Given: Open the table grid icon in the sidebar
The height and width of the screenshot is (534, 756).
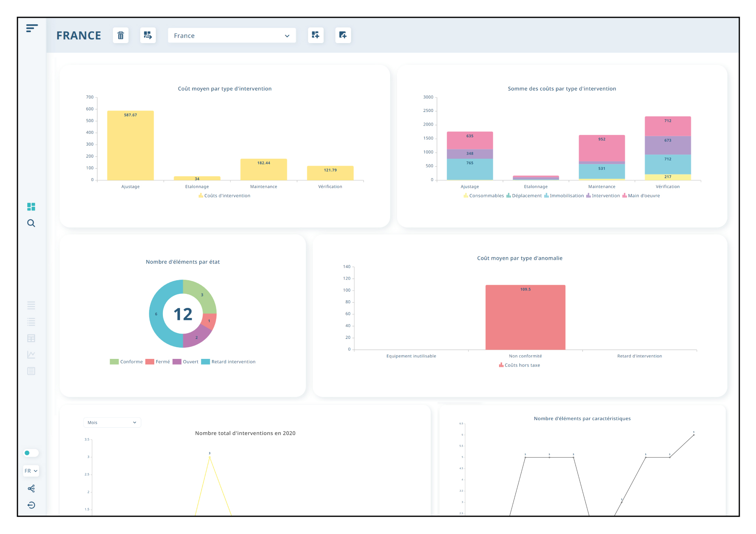Looking at the screenshot, I should [x=31, y=338].
